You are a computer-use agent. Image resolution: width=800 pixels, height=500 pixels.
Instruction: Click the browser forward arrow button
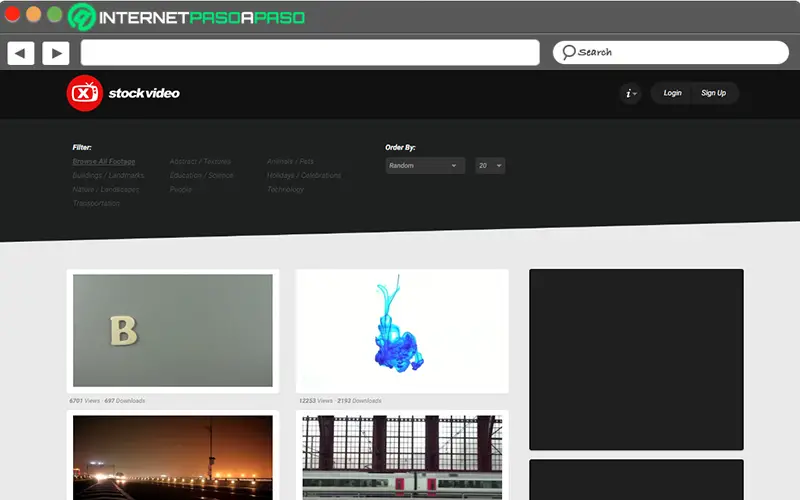click(56, 53)
